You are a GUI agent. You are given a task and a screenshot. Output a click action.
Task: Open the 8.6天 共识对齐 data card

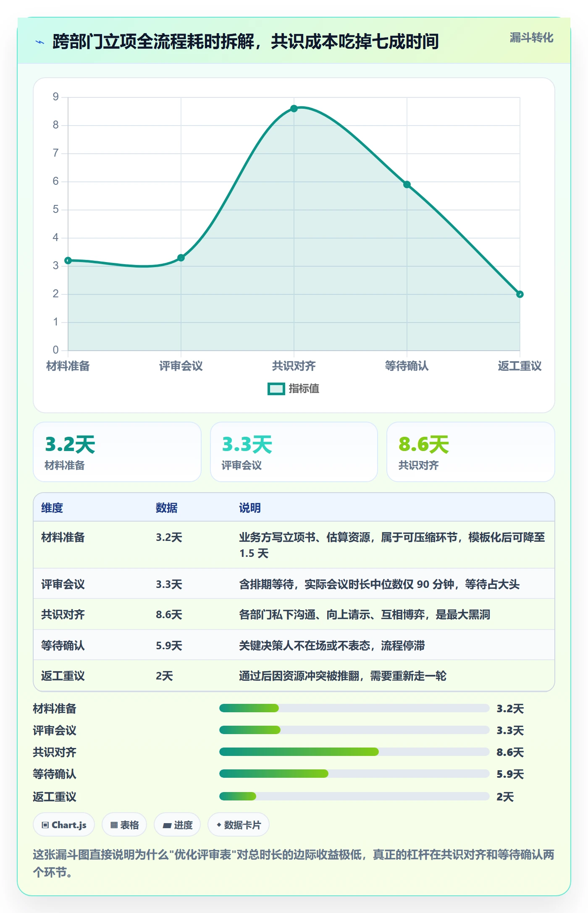coord(471,452)
